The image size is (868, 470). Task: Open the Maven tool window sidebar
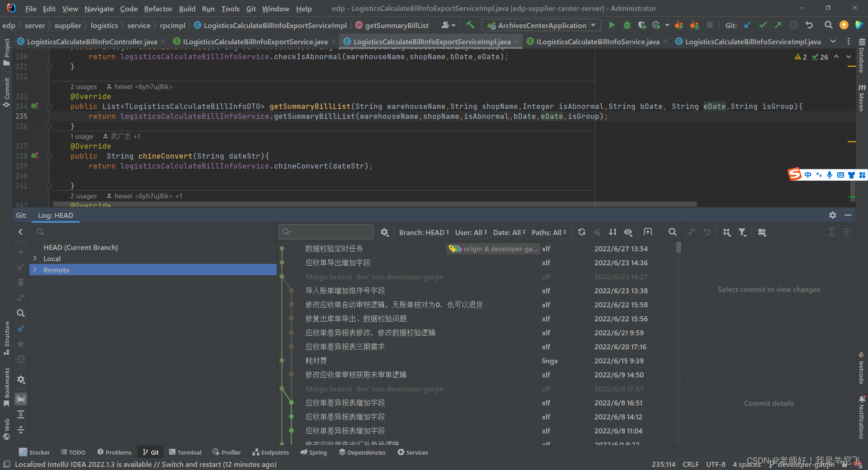pyautogui.click(x=862, y=98)
